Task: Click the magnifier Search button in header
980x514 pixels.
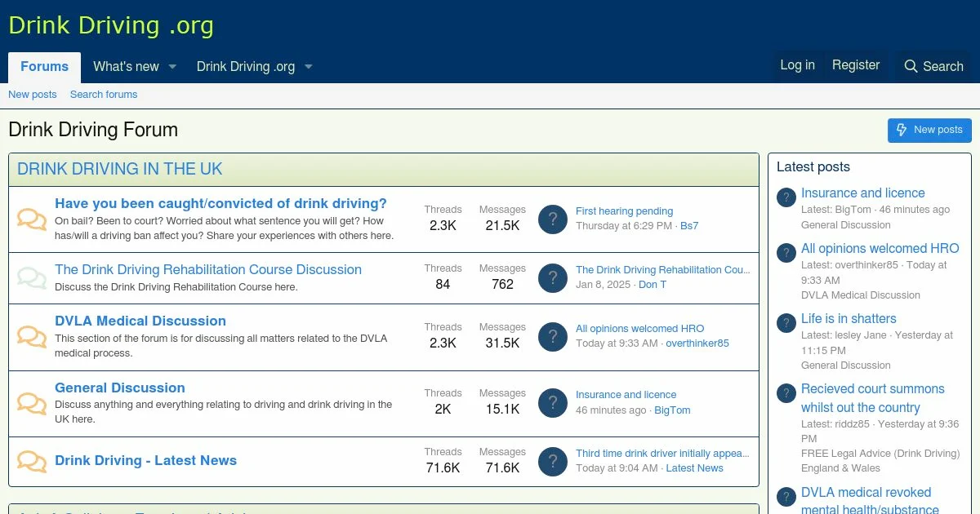Action: point(933,67)
